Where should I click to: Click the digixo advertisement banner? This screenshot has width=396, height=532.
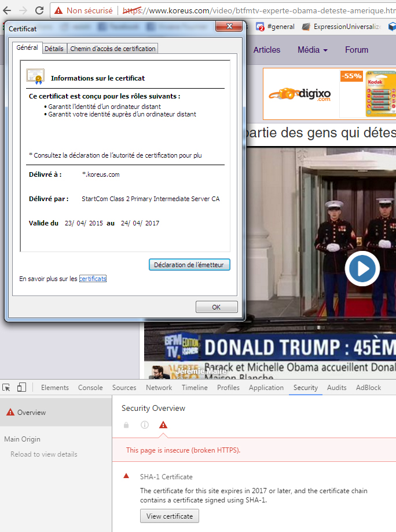[x=329, y=93]
